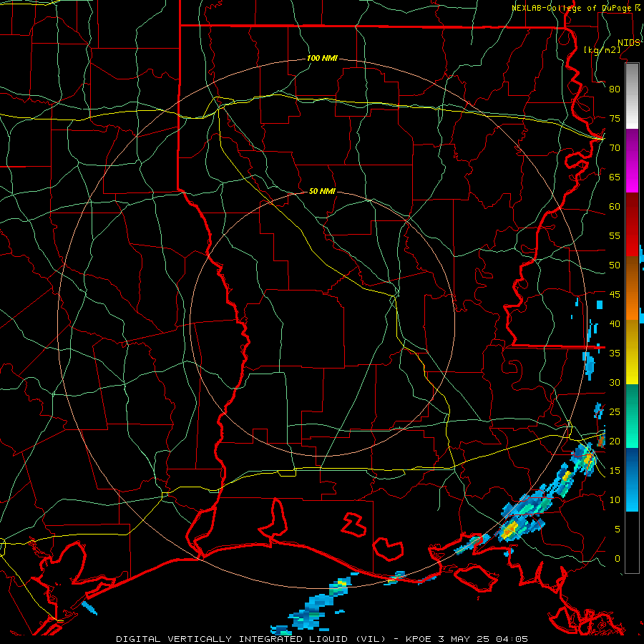Click the scale value 10
This screenshot has width=644, height=644.
[615, 500]
